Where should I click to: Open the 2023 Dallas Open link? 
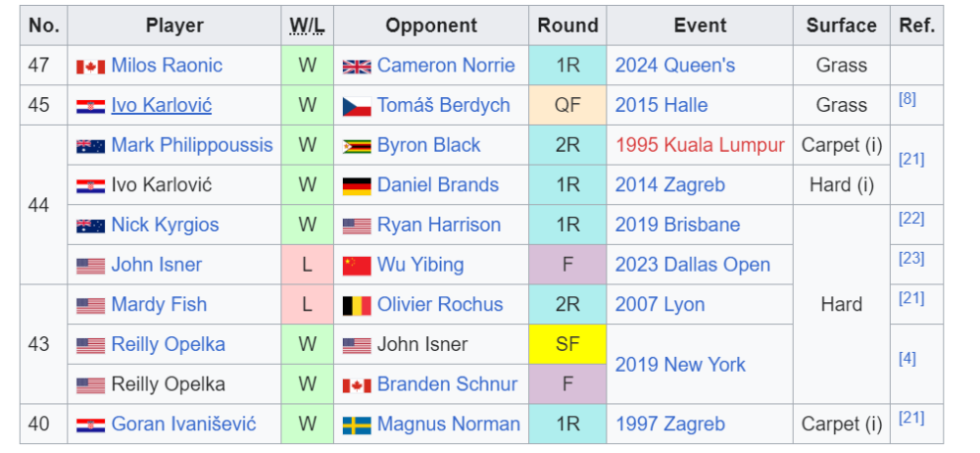pos(692,265)
